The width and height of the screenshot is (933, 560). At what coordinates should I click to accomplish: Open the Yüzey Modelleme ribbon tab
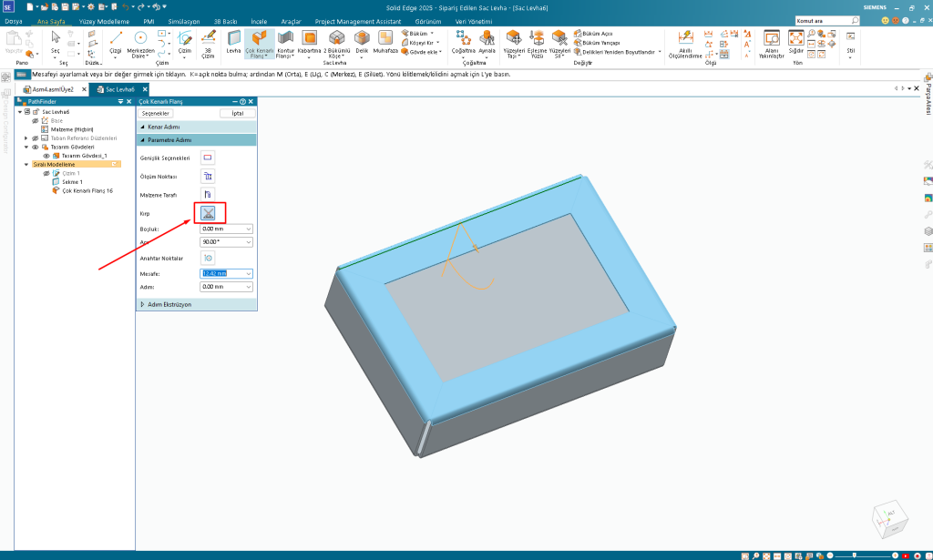coord(103,20)
